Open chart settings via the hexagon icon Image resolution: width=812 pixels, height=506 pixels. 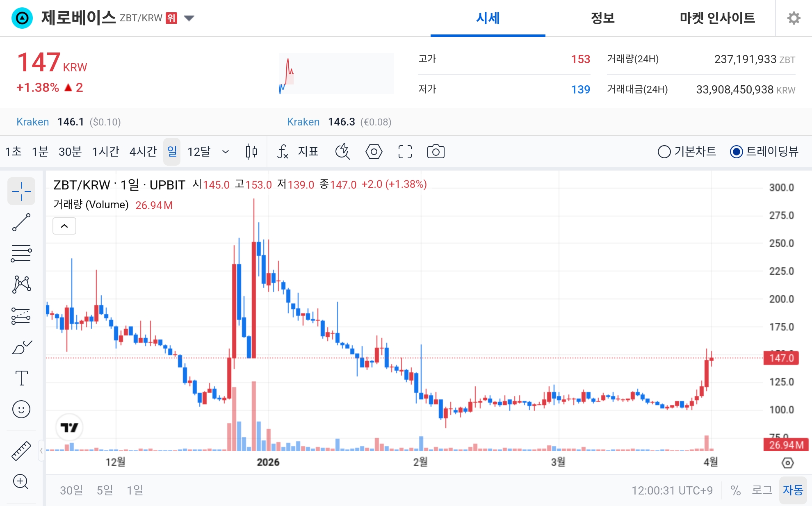(x=374, y=152)
